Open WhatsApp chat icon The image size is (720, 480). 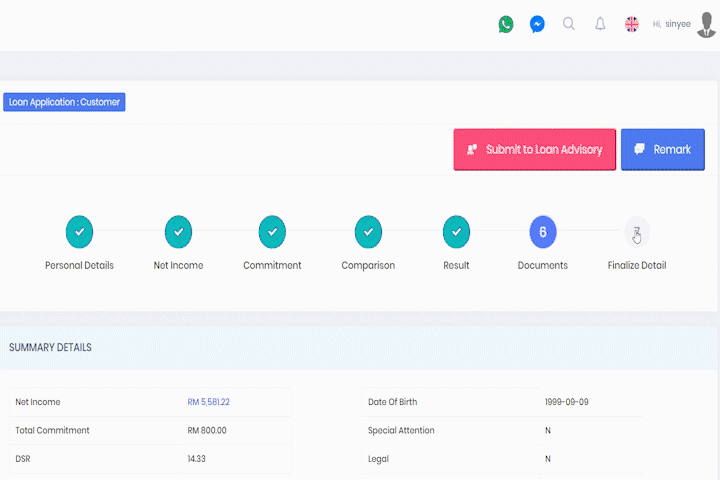(x=506, y=24)
